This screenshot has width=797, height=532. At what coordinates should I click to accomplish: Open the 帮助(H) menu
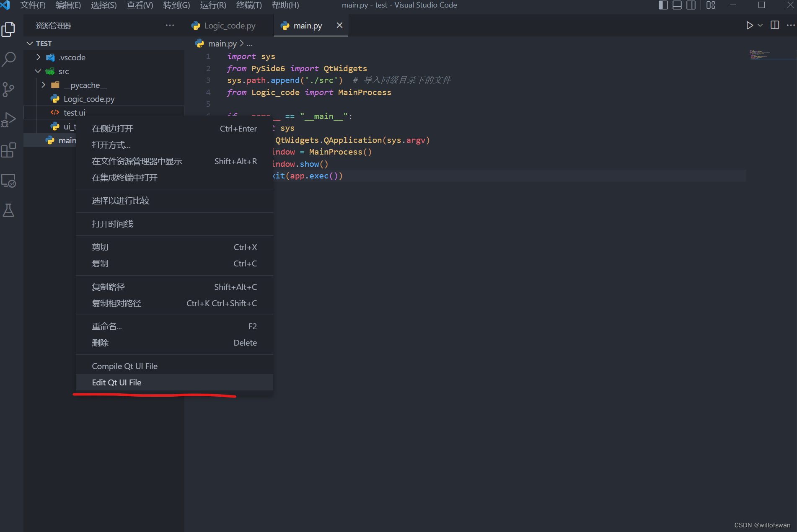[x=285, y=5]
